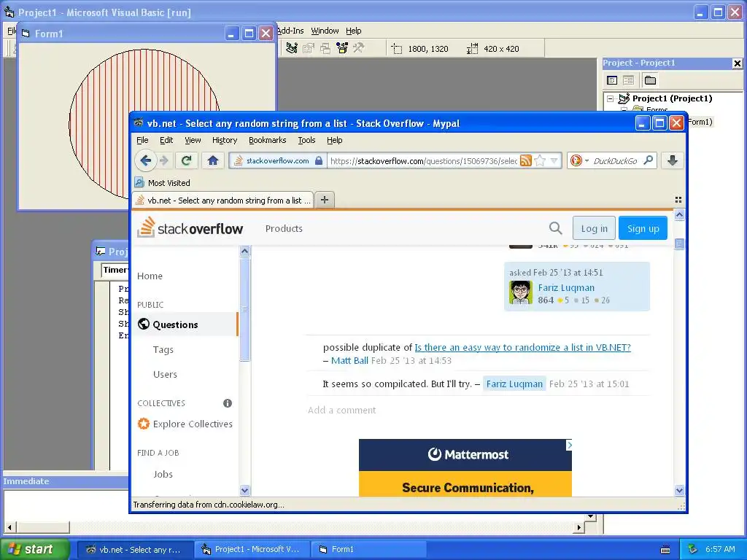The width and height of the screenshot is (747, 560).
Task: Bookmark this page with the star icon
Action: [540, 160]
